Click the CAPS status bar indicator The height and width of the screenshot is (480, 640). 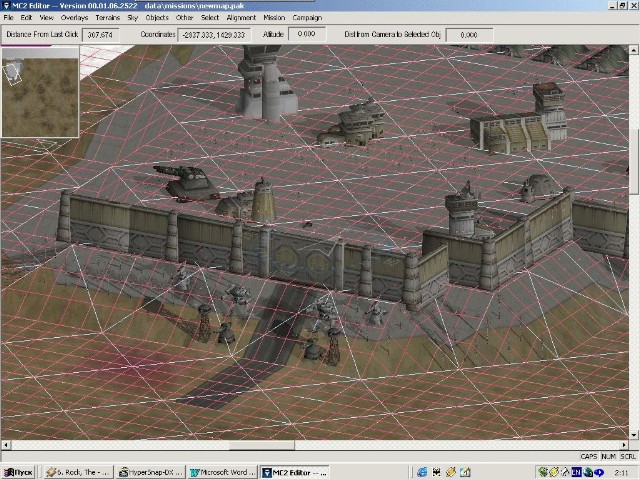[x=589, y=456]
